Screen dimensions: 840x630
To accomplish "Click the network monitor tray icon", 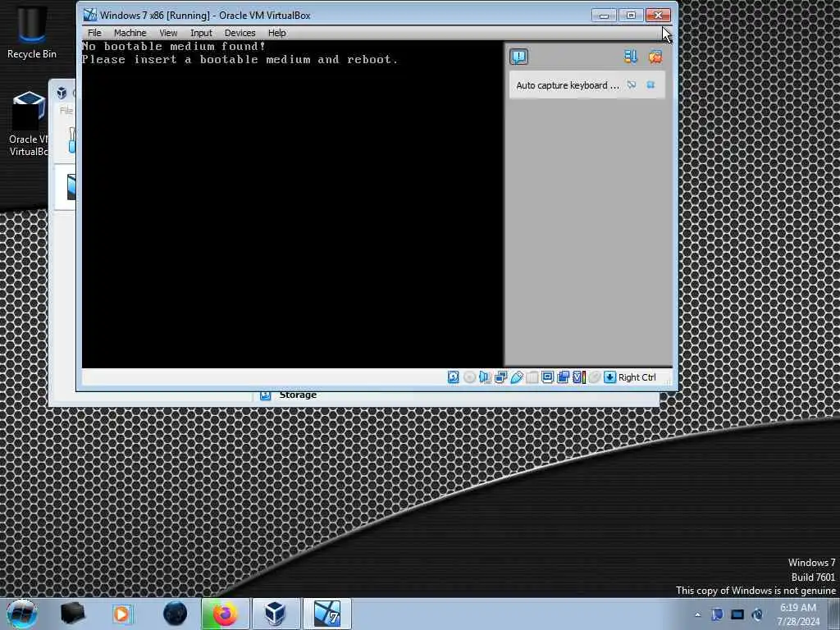I will tap(737, 614).
